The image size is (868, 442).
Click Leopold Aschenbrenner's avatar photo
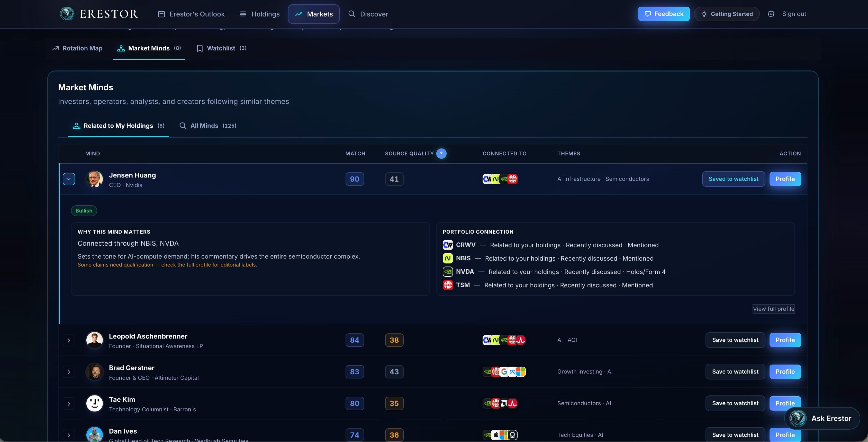coord(94,340)
